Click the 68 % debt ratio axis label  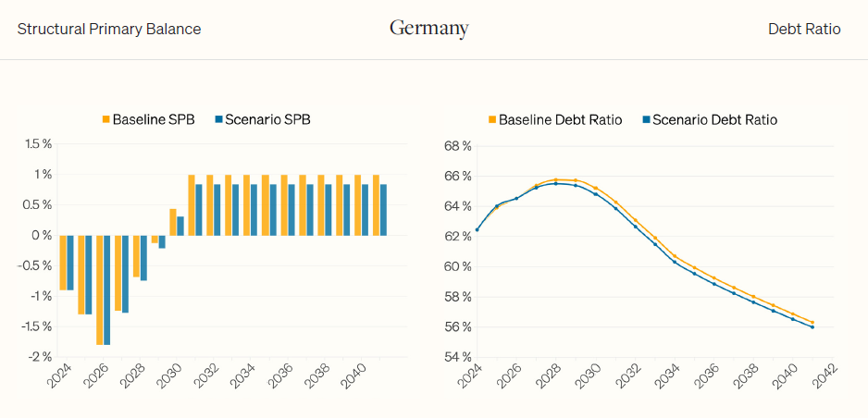458,146
